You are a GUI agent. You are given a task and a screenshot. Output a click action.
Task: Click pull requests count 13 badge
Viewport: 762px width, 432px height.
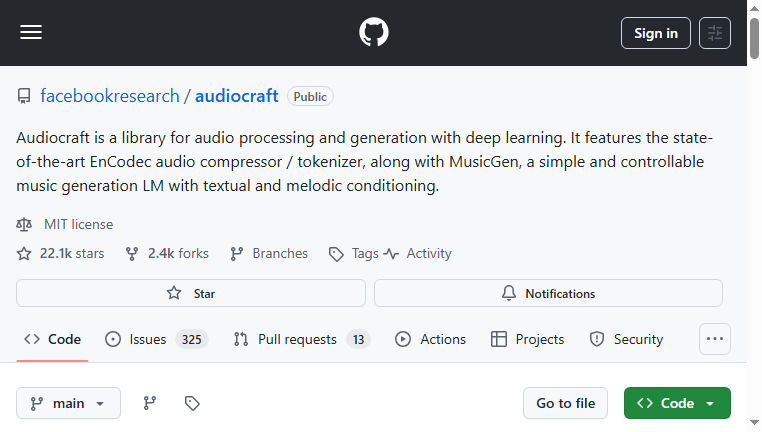(358, 339)
